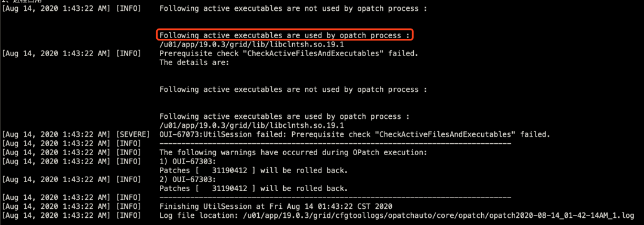Click the first libclntsh.so.19.1 library path
Screen dimensions: 644x225
click(252, 44)
